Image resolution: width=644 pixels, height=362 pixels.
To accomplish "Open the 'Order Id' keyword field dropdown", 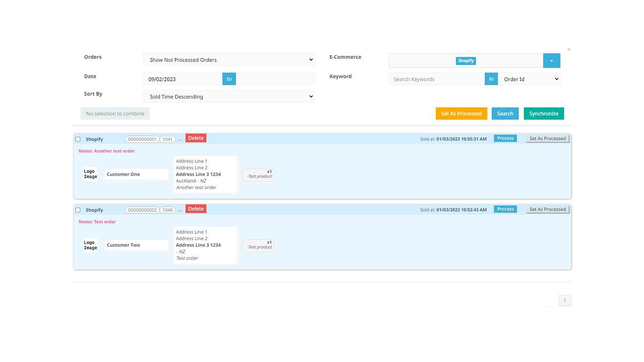I will [x=529, y=79].
